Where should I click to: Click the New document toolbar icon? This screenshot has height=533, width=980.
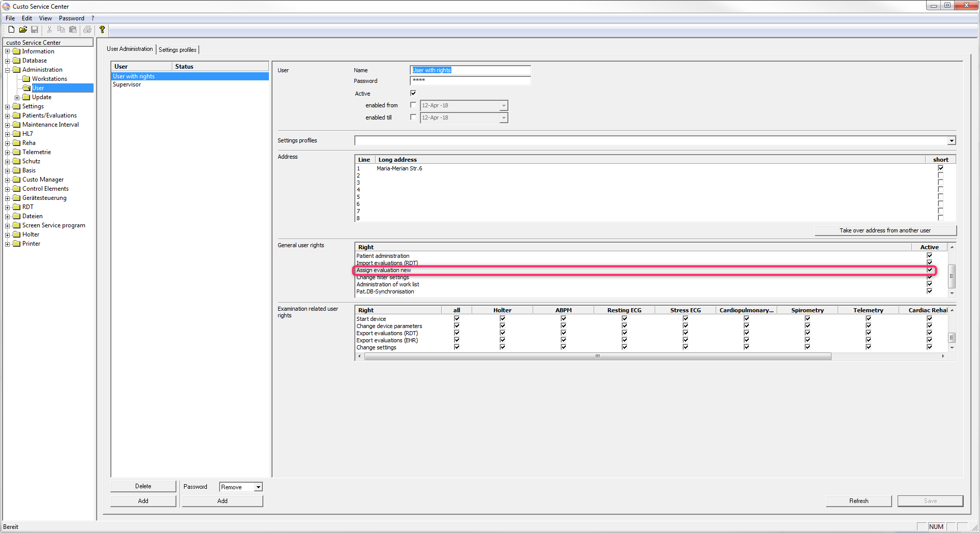11,29
